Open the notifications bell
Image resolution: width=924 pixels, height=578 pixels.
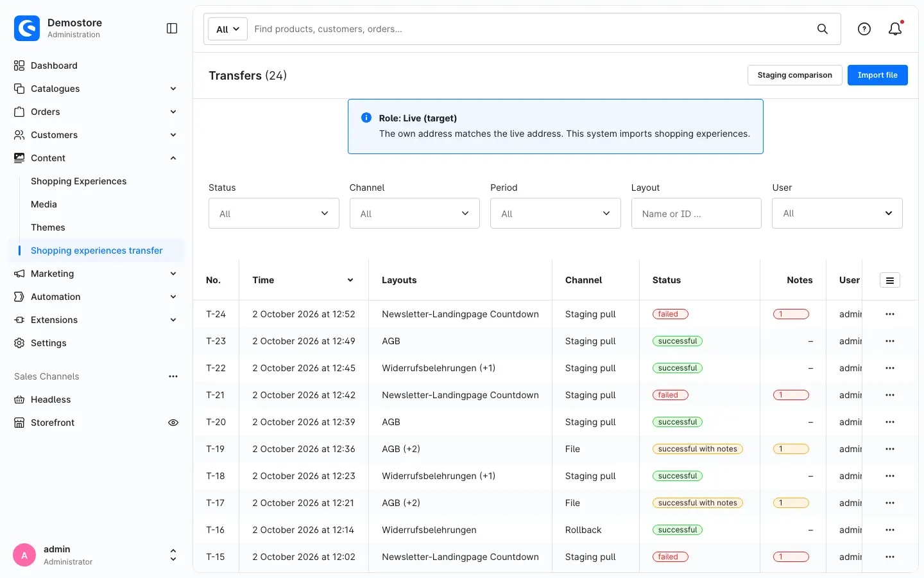(x=895, y=29)
